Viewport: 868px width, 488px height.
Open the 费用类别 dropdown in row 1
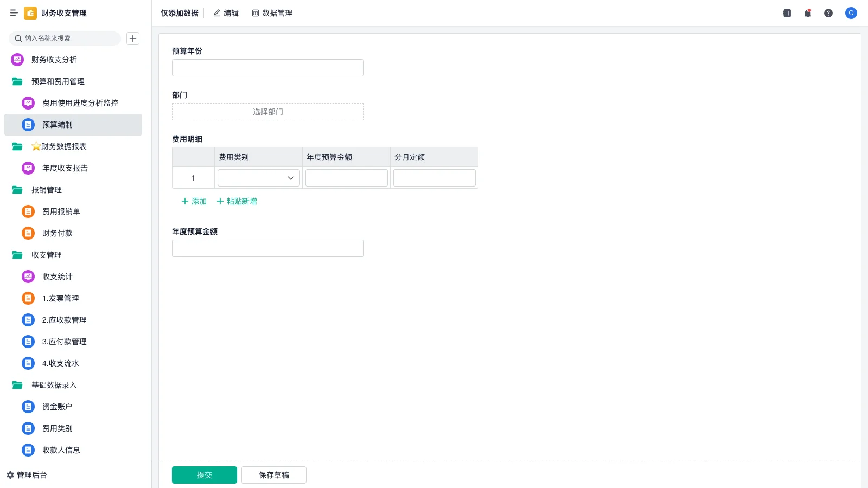(x=259, y=178)
